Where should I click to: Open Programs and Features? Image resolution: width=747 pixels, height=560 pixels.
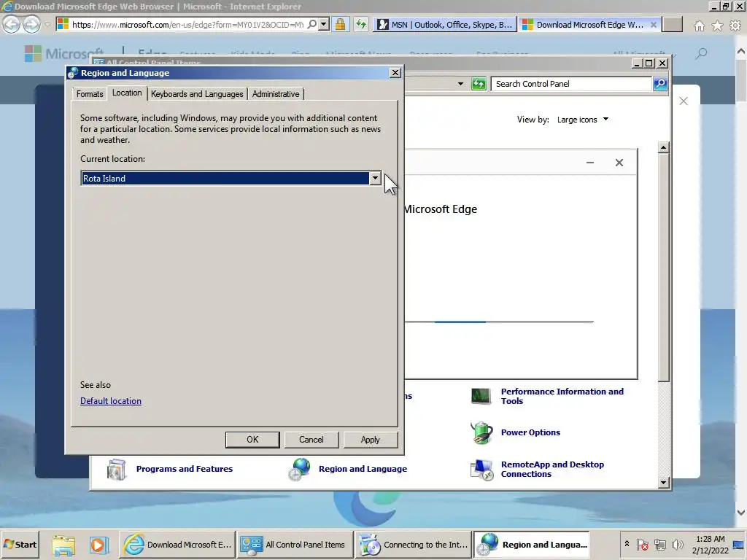click(185, 469)
